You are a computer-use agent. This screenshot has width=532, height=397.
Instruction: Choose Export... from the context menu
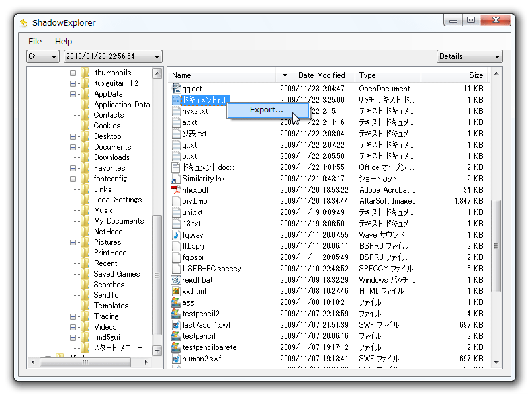pyautogui.click(x=267, y=110)
